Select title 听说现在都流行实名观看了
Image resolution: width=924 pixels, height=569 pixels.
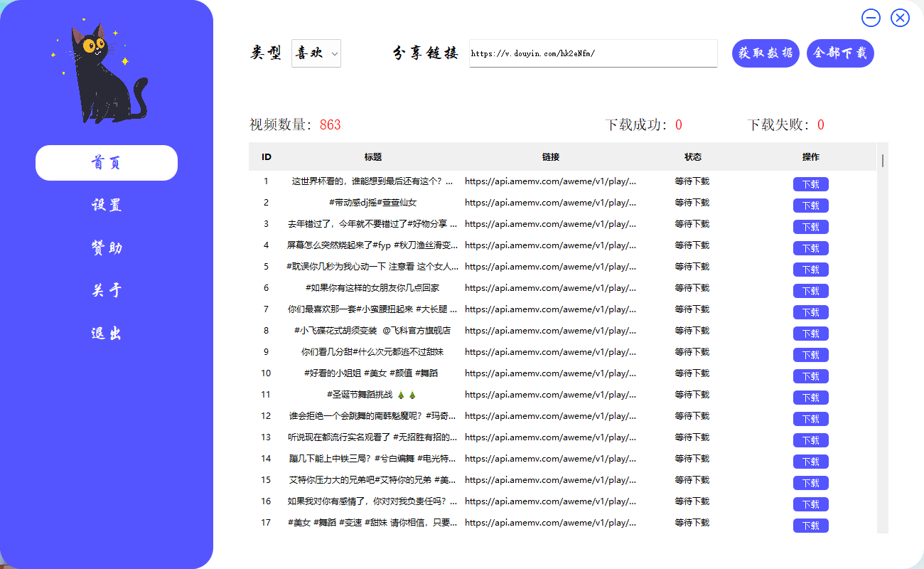coord(372,437)
